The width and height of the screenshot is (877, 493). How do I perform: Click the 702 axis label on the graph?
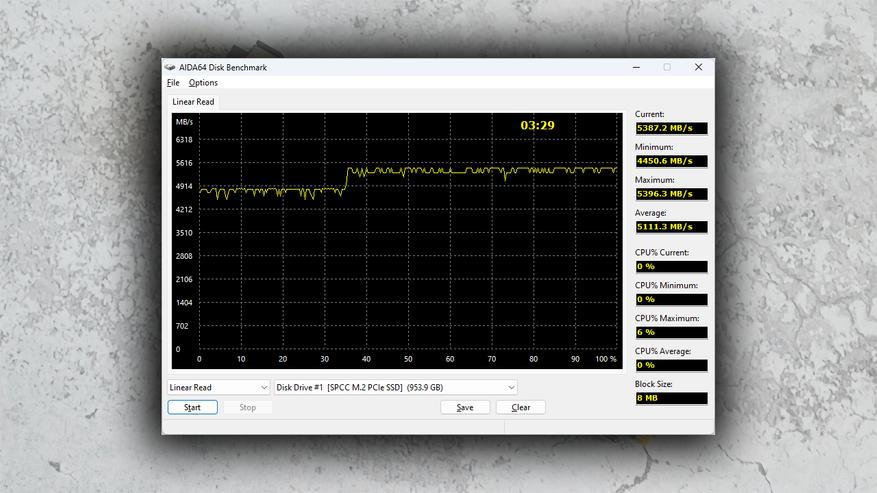[x=182, y=326]
